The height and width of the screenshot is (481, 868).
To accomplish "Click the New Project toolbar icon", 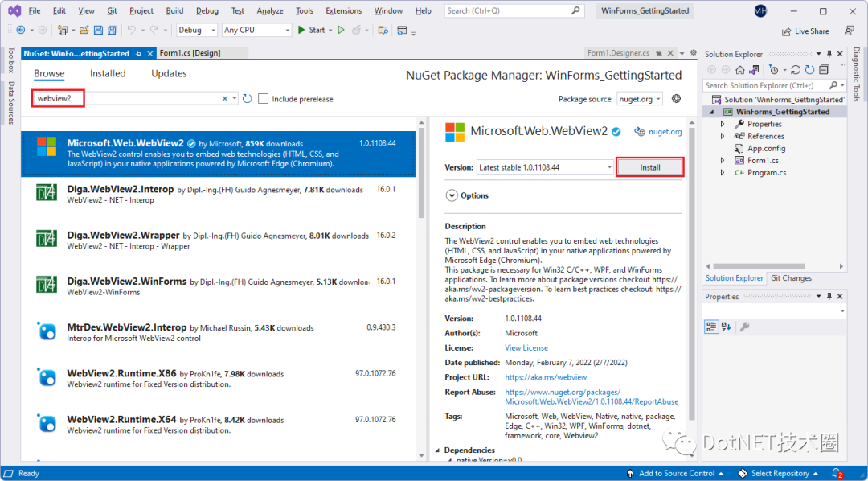I will click(62, 30).
